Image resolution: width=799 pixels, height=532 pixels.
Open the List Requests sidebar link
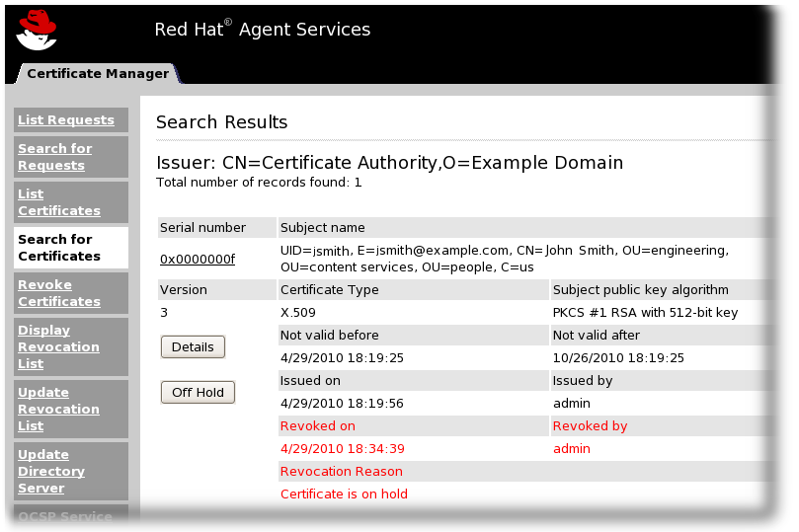(x=66, y=120)
